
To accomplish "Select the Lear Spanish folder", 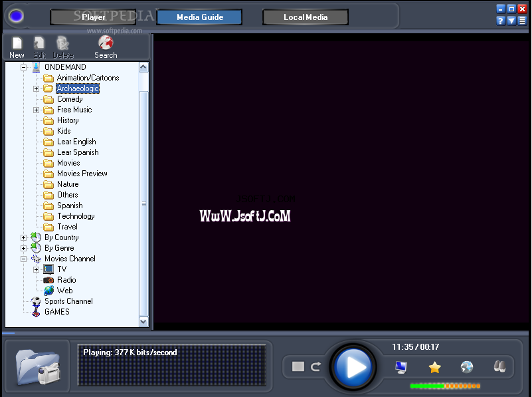I will pyautogui.click(x=78, y=152).
